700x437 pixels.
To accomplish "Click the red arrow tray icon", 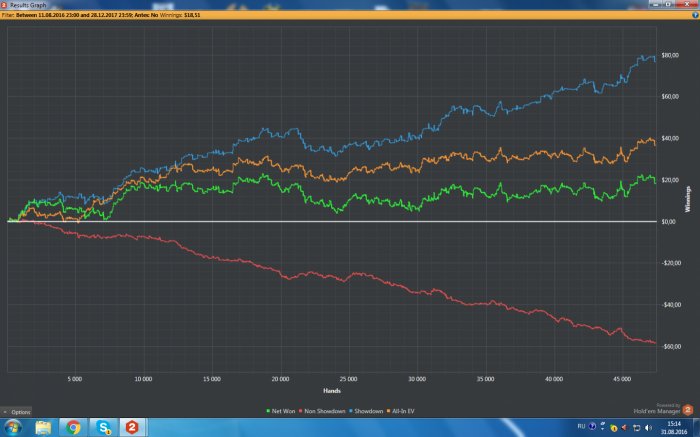I will (x=624, y=428).
